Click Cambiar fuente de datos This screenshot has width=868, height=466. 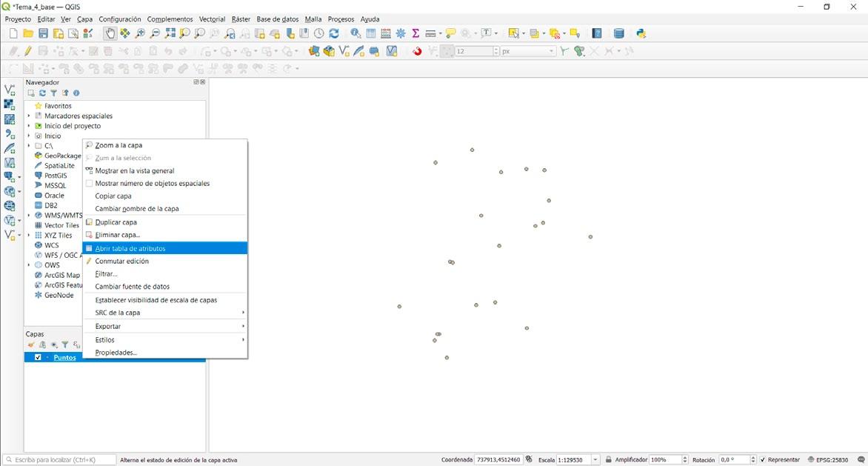[x=164, y=287]
